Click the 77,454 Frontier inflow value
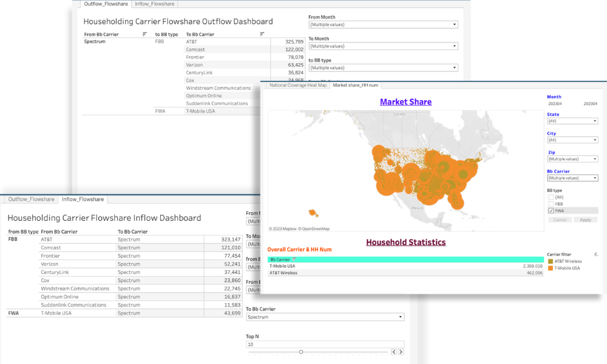Image resolution: width=607 pixels, height=364 pixels. point(232,255)
